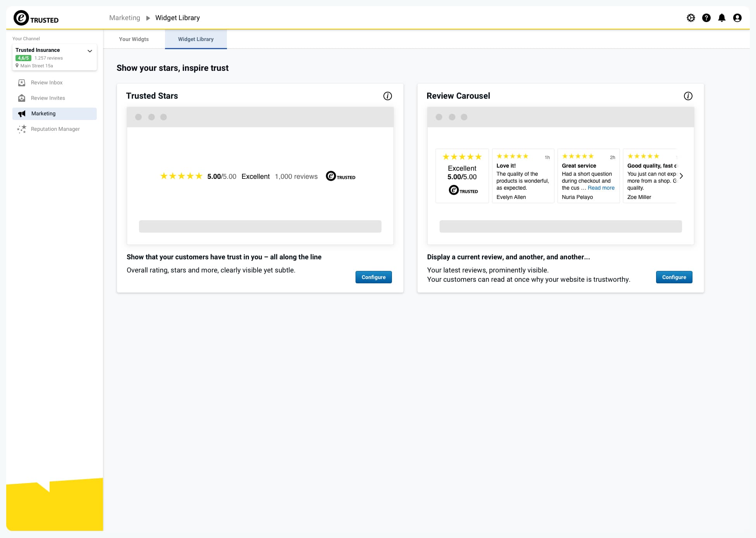Configure the Trusted Stars widget
Image resolution: width=756 pixels, height=538 pixels.
pyautogui.click(x=373, y=277)
